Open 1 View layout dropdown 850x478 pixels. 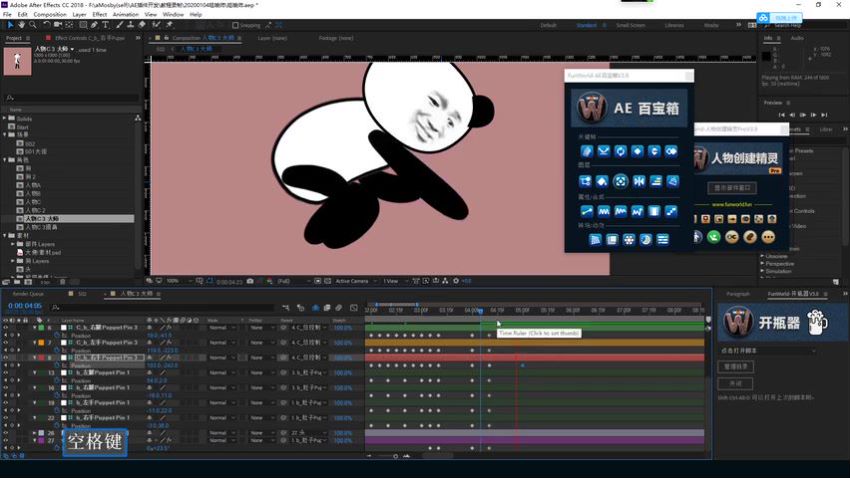[x=395, y=281]
